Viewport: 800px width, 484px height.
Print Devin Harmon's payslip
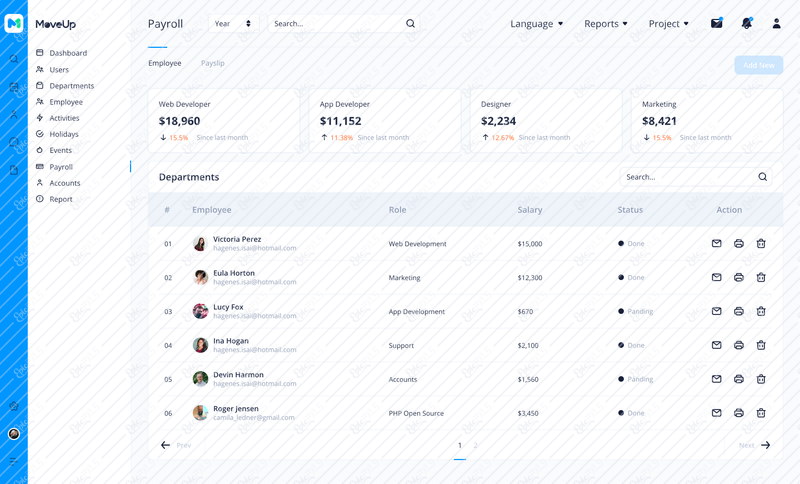click(x=739, y=379)
